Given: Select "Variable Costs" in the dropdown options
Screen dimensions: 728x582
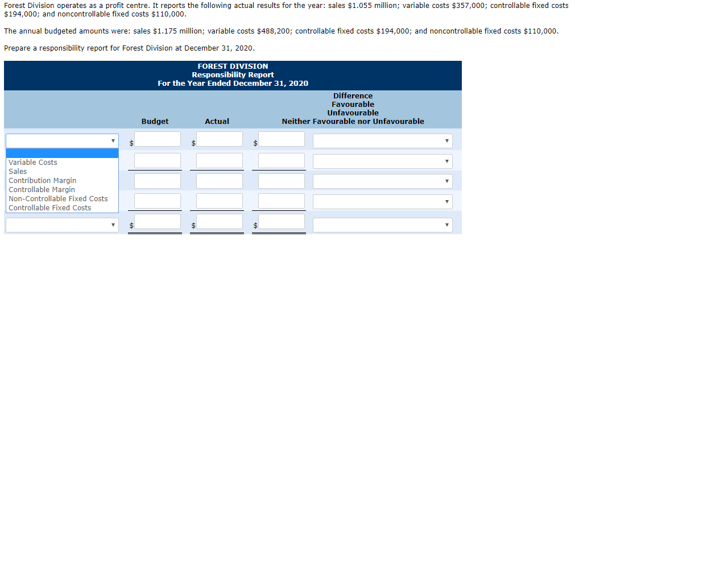Looking at the screenshot, I should pyautogui.click(x=32, y=162).
